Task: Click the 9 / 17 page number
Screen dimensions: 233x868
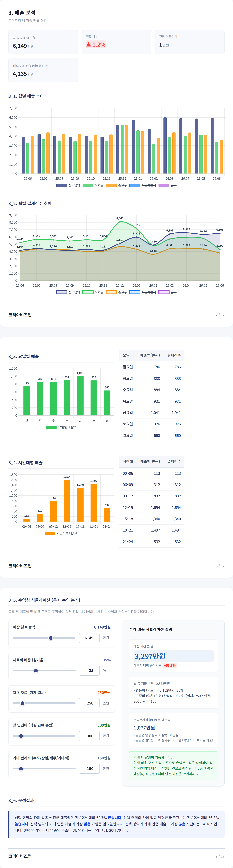Action: coord(220,856)
